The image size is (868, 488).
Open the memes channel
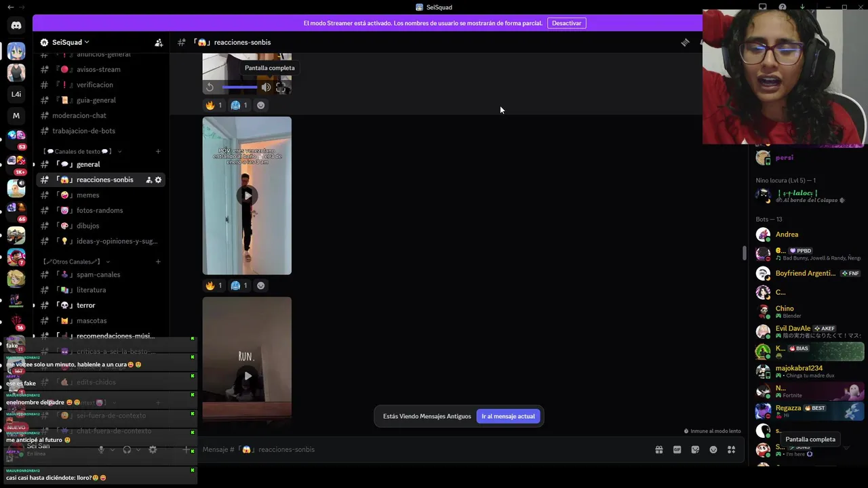pyautogui.click(x=100, y=195)
